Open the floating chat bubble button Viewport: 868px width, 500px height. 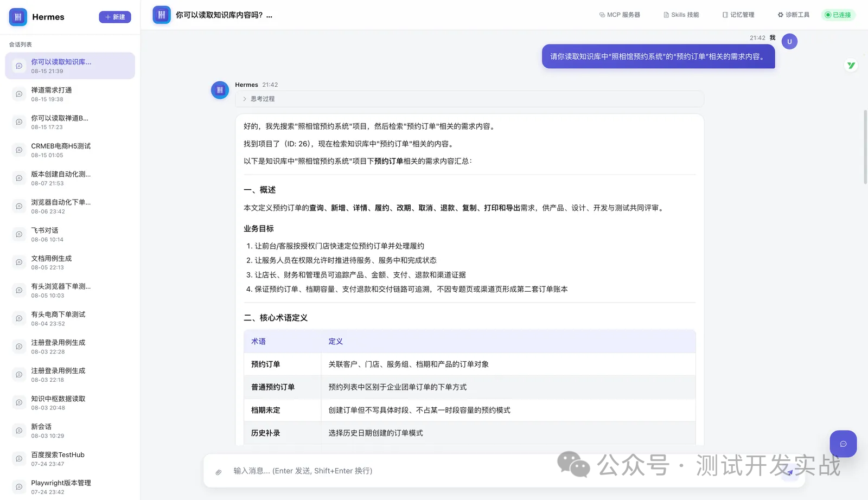pyautogui.click(x=843, y=444)
